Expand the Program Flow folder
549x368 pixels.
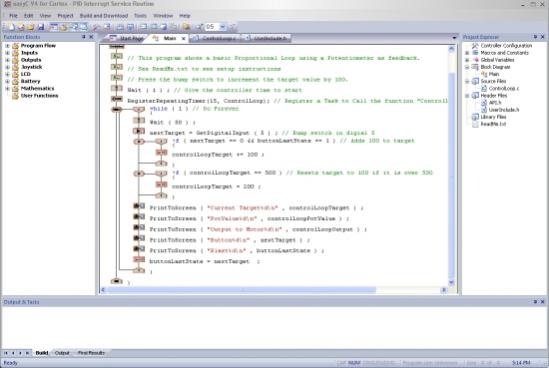(7, 46)
